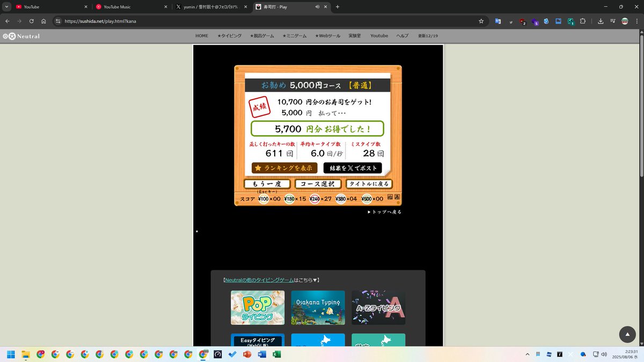Screen dimensions: 644x362
Task: Open ヘルプ menu item
Action: 402,36
